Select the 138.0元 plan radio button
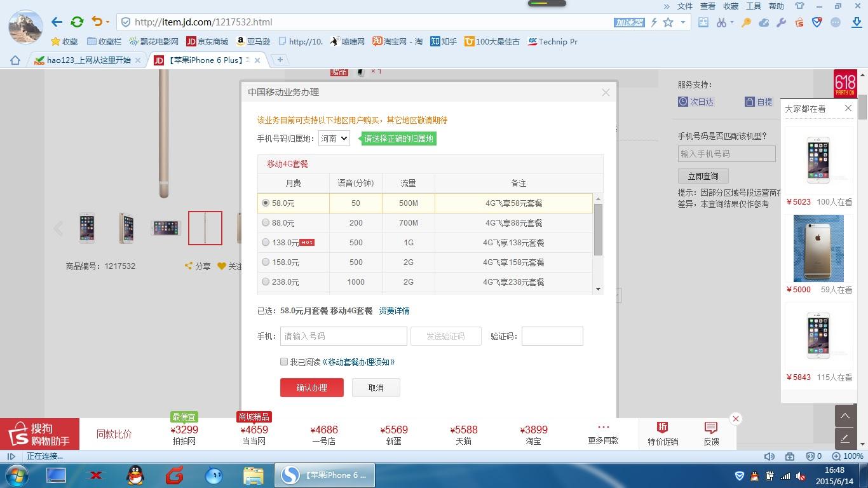Screen dimensions: 868x488 coord(266,243)
